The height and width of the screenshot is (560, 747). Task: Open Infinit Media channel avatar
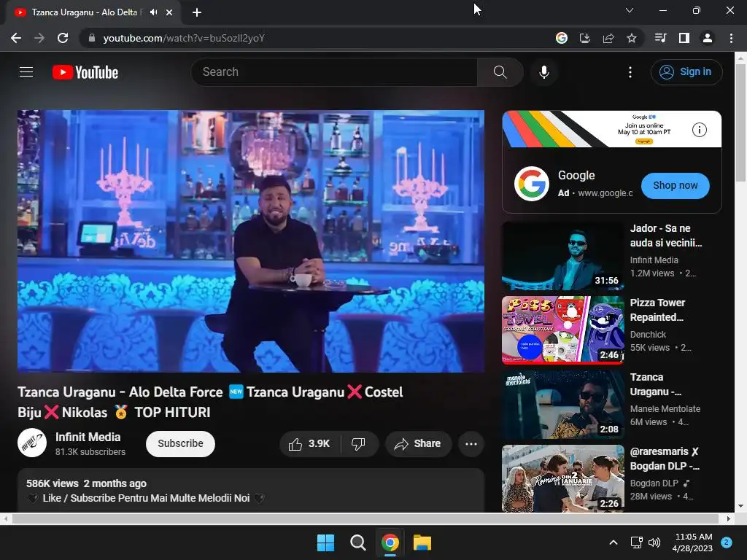32,443
